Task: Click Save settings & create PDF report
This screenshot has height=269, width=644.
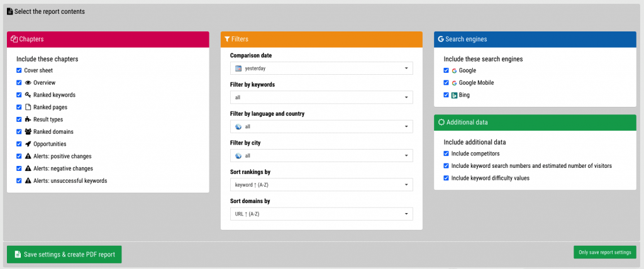Action: 65,255
